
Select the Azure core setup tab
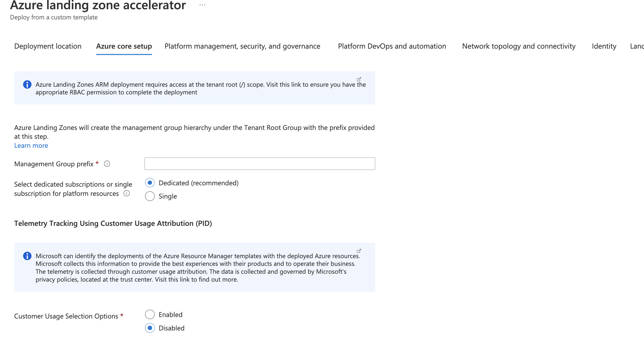(x=124, y=46)
